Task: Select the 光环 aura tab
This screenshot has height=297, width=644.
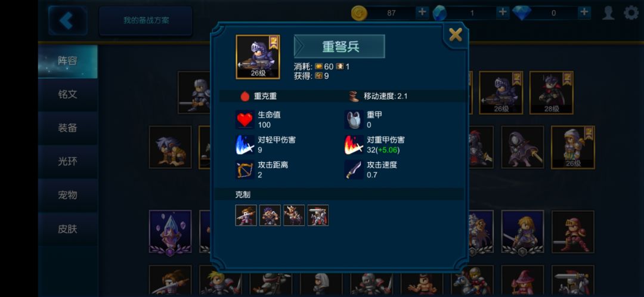Action: [x=68, y=162]
